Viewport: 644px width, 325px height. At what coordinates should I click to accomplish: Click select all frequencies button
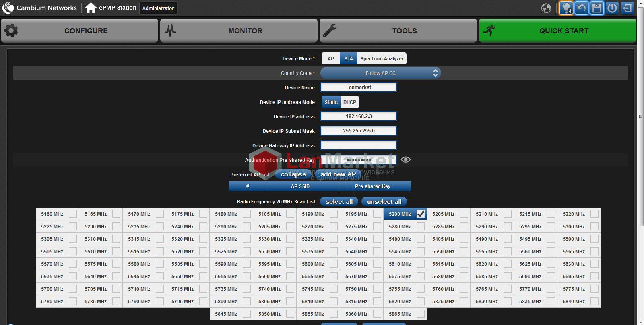(x=339, y=202)
